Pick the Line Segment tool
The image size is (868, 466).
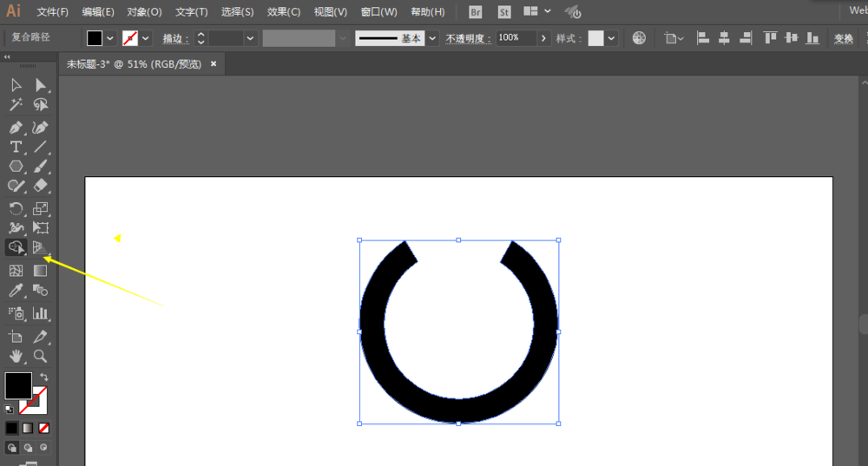pos(41,148)
